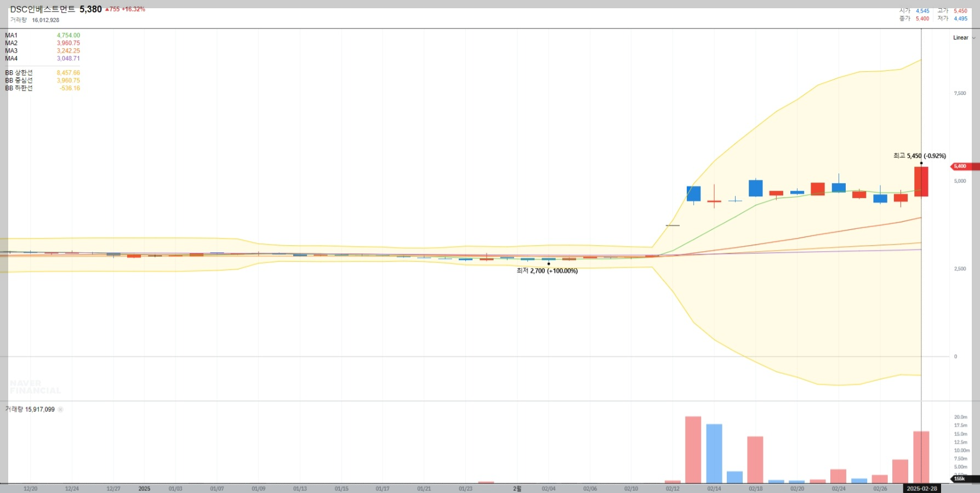Screen dimensions: 980x493
Task: Click the 7,500 price axis label
Action: (x=960, y=93)
